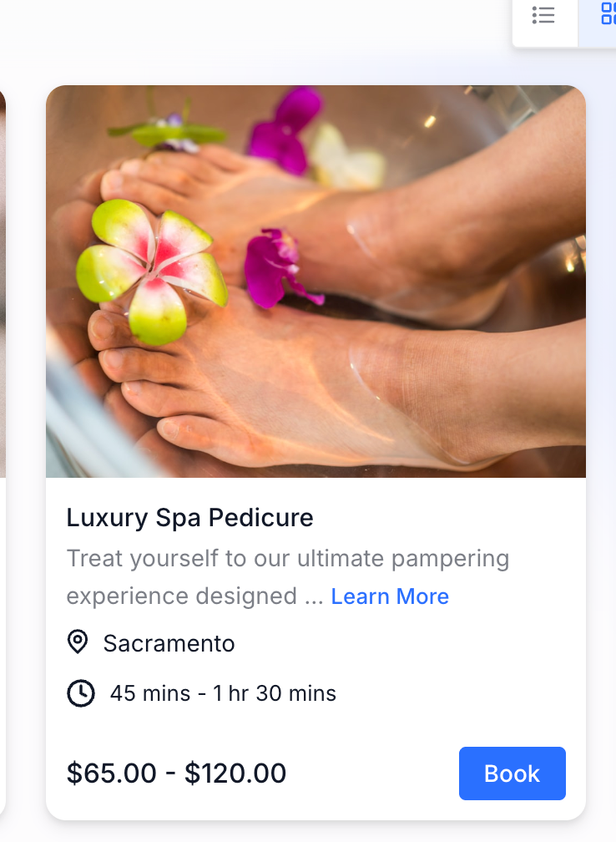The width and height of the screenshot is (616, 842).
Task: Select the partially visible card on left
Action: tap(3, 451)
